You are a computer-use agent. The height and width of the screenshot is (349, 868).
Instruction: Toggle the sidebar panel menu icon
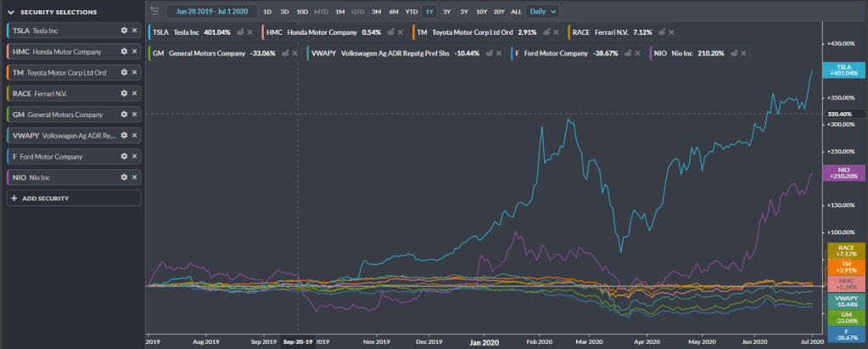154,11
